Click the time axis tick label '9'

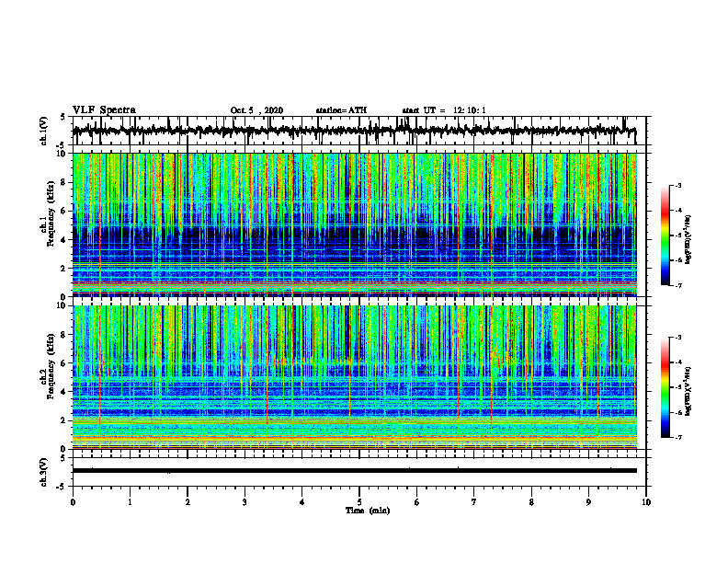tap(588, 502)
